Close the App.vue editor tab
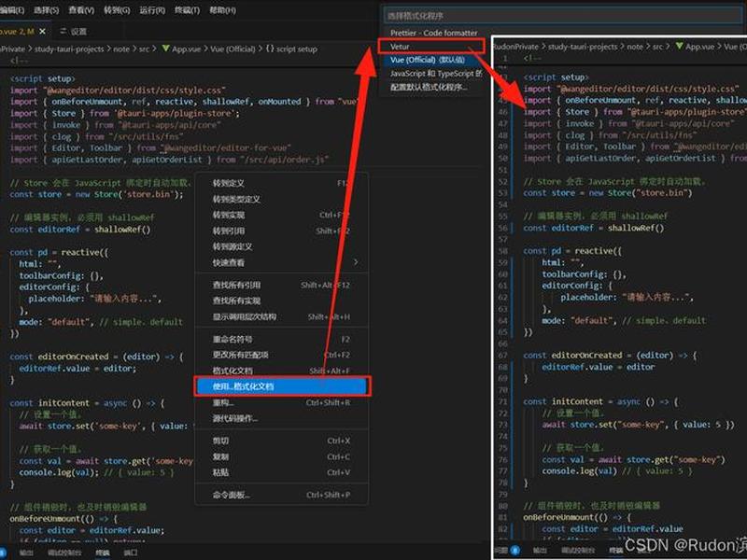Viewport: 747px width, 560px height. point(42,32)
